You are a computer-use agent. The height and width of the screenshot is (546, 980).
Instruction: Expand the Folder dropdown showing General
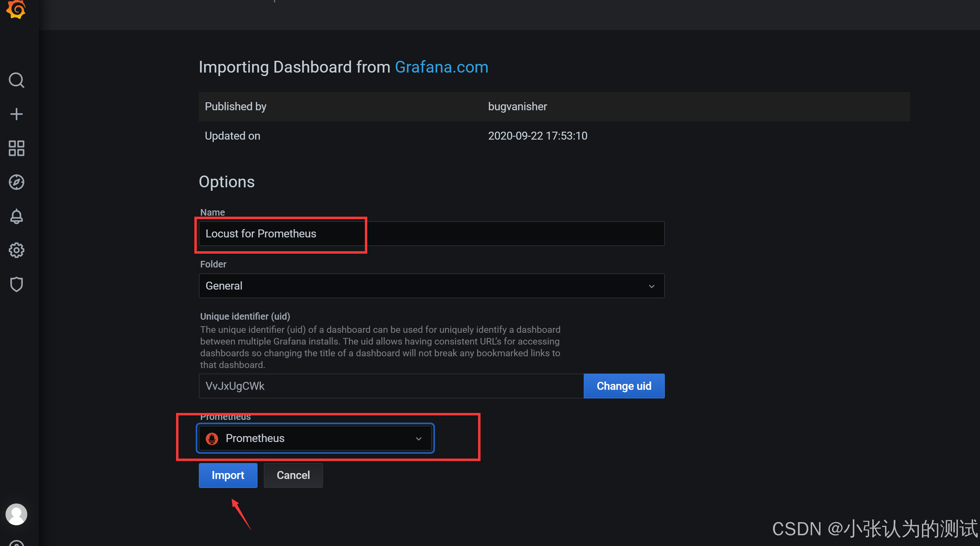click(x=431, y=285)
